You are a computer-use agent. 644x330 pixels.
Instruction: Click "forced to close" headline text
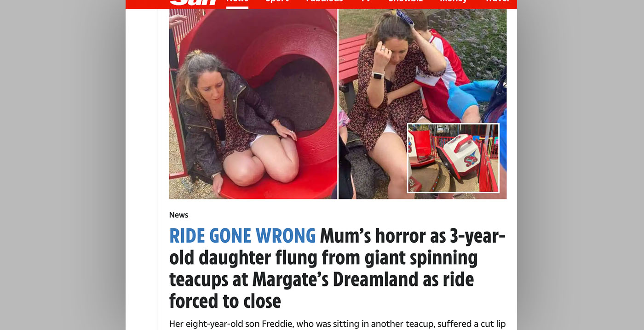pyautogui.click(x=225, y=302)
